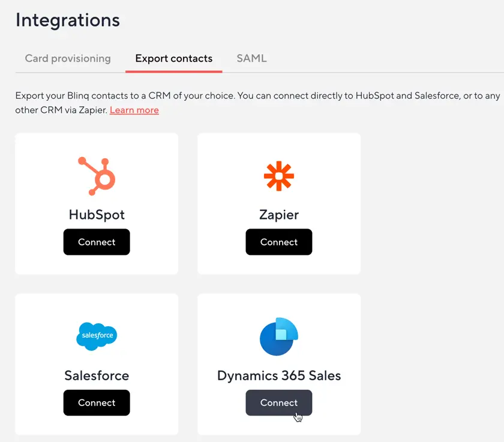Screen dimensions: 504x442
Task: Click the 'Export your Blinq contacts' description
Action: coord(257,103)
